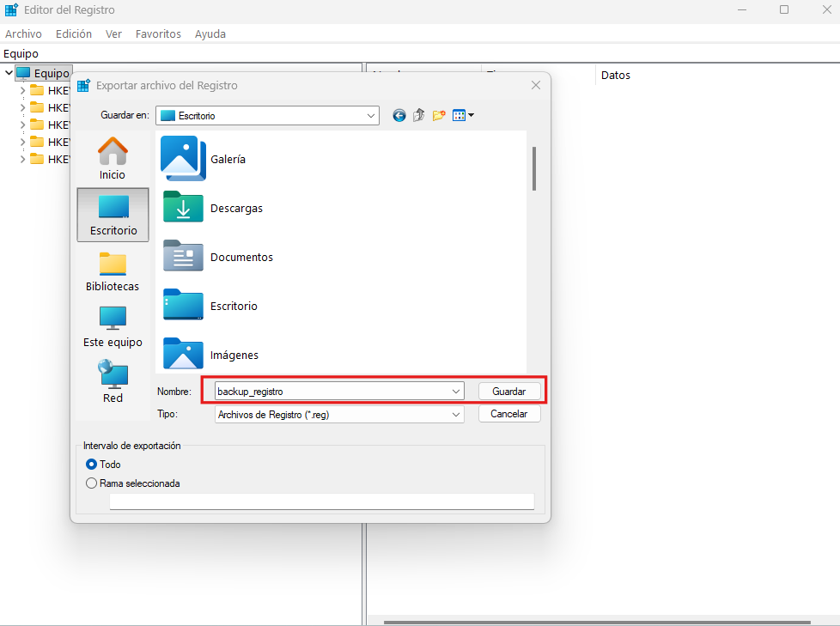Choose Rama seleccionada export option
The width and height of the screenshot is (840, 626).
click(92, 483)
